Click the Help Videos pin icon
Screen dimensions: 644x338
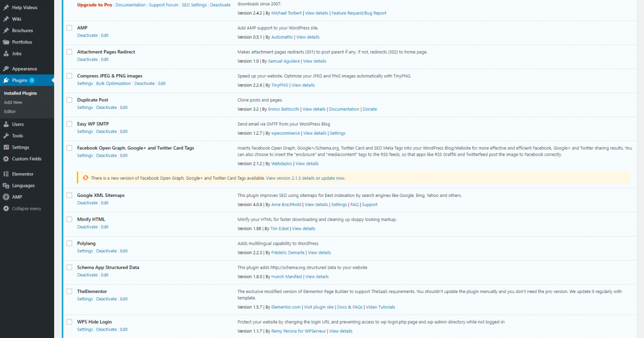[x=6, y=8]
